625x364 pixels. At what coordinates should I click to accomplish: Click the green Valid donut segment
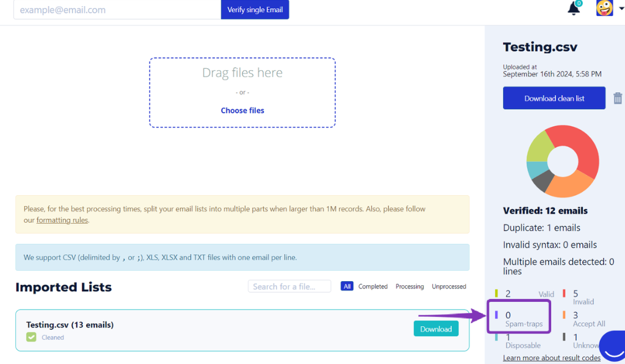(540, 148)
